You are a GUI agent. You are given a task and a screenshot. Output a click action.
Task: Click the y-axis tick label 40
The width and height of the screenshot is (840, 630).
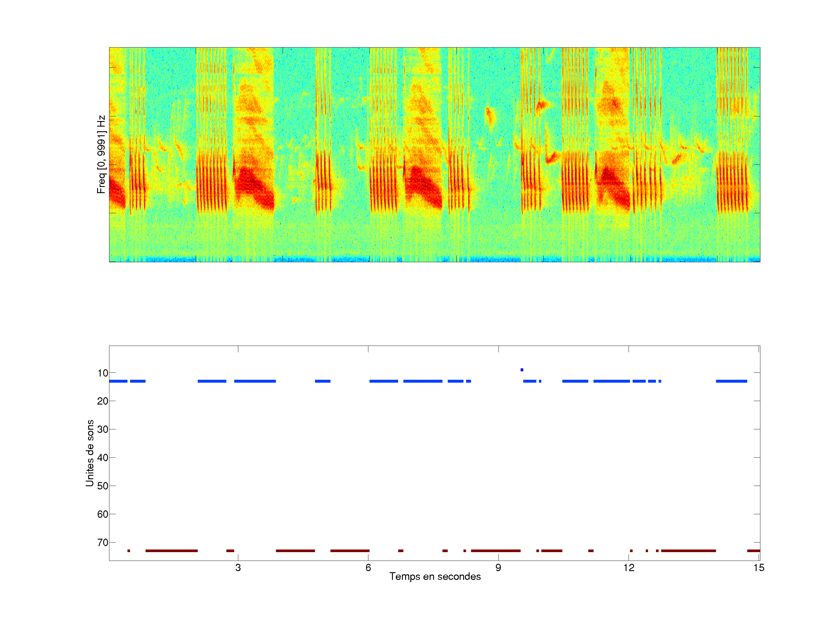pos(103,458)
